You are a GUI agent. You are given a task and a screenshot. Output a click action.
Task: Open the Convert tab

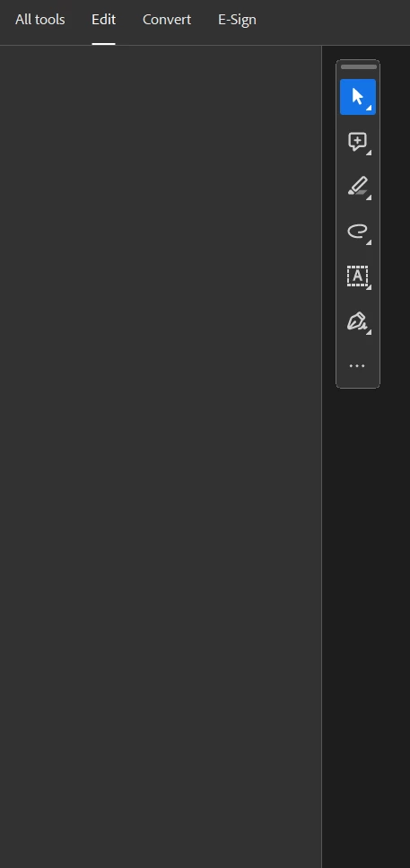pyautogui.click(x=167, y=20)
